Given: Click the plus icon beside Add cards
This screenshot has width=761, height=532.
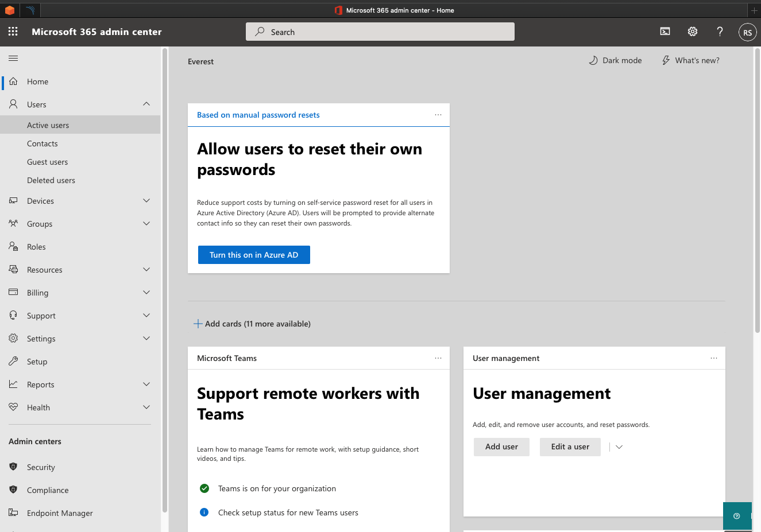Looking at the screenshot, I should click(x=198, y=324).
